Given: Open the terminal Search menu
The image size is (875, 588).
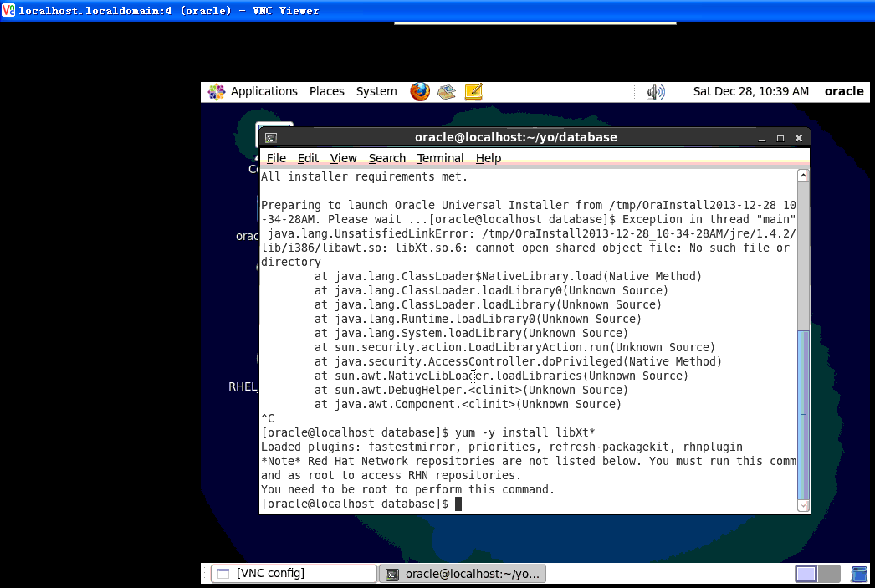Looking at the screenshot, I should (x=387, y=158).
